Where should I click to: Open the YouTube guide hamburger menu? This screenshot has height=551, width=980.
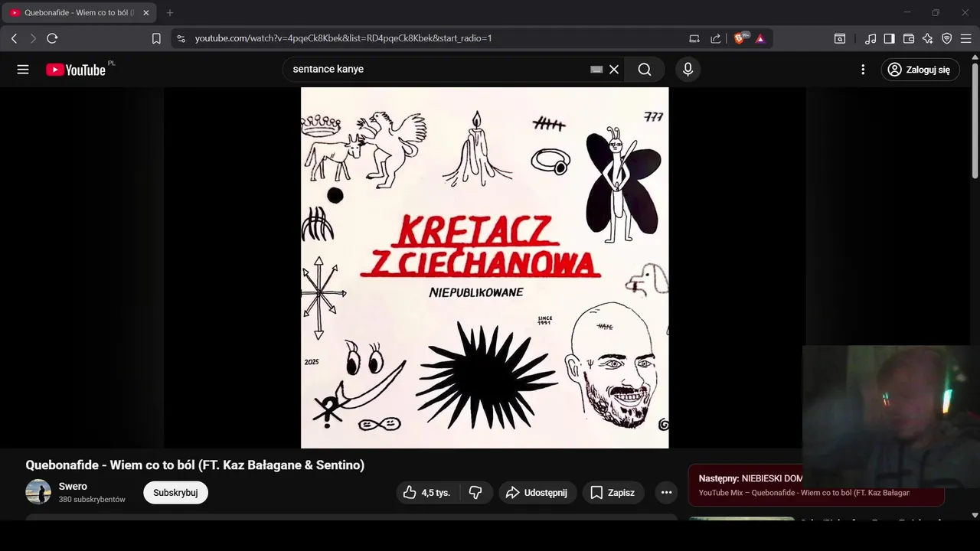(23, 70)
